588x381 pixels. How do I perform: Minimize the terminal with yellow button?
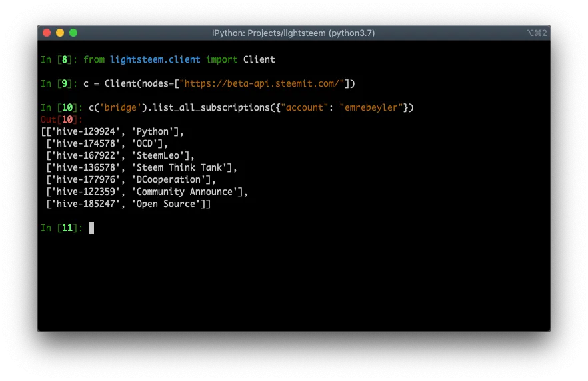pos(60,33)
